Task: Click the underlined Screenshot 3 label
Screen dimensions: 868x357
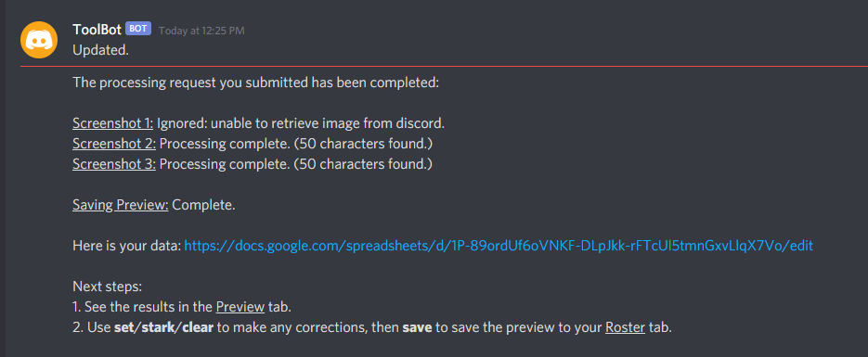Action: [x=114, y=164]
